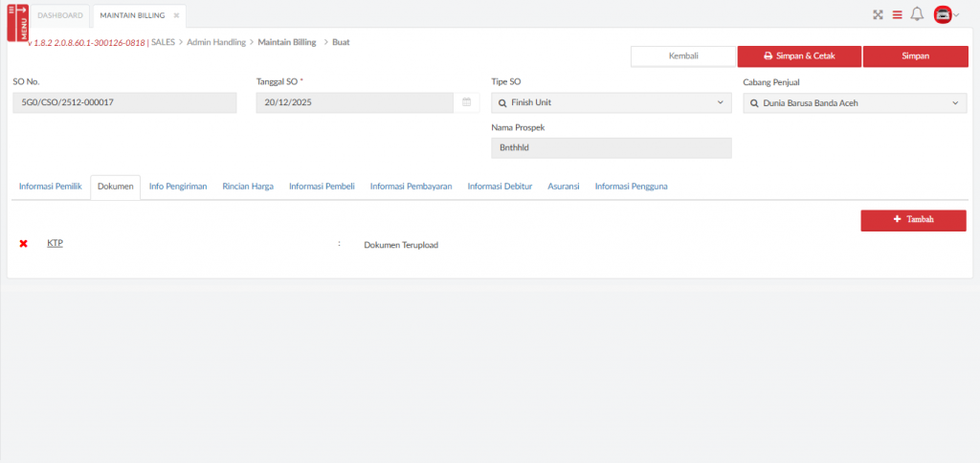Delete KTP document with red X
The height and width of the screenshot is (463, 980).
pos(24,244)
